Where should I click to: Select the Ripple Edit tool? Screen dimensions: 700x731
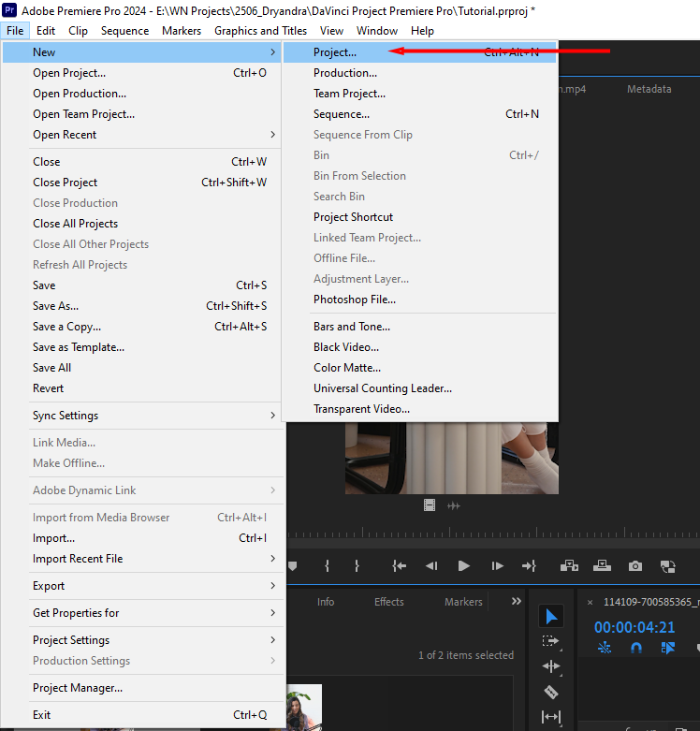point(551,666)
